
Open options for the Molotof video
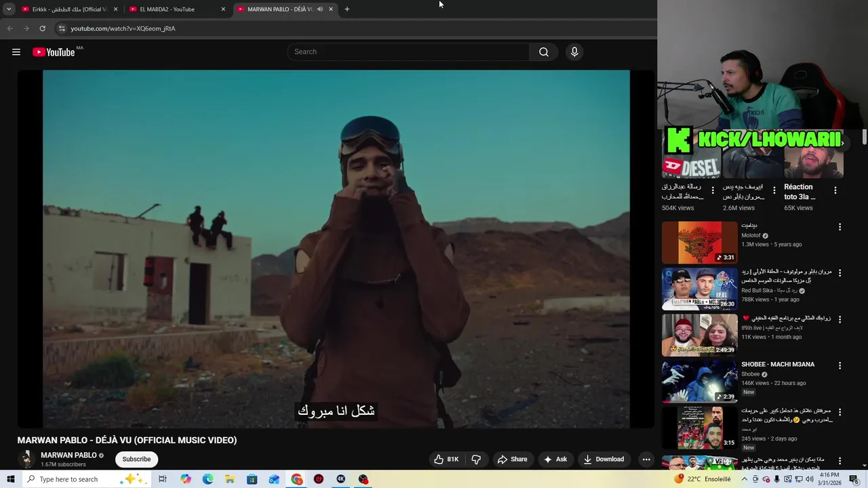click(840, 227)
